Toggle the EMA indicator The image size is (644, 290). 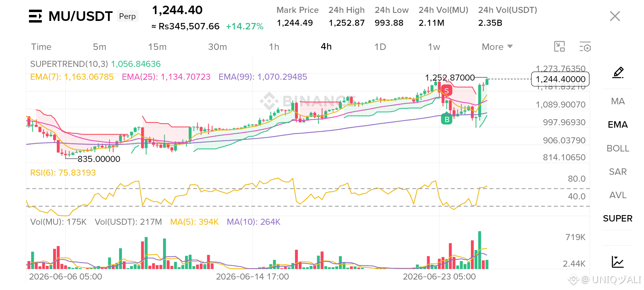(x=618, y=124)
